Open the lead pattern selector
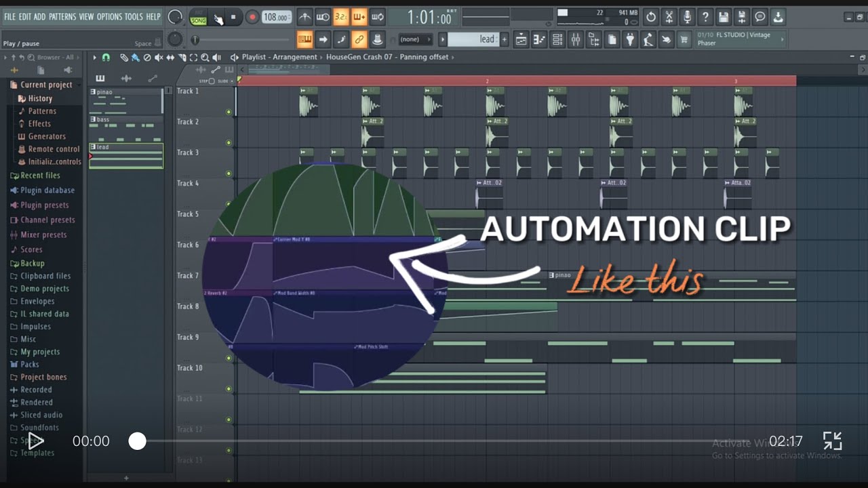The height and width of the screenshot is (488, 868). pos(473,39)
